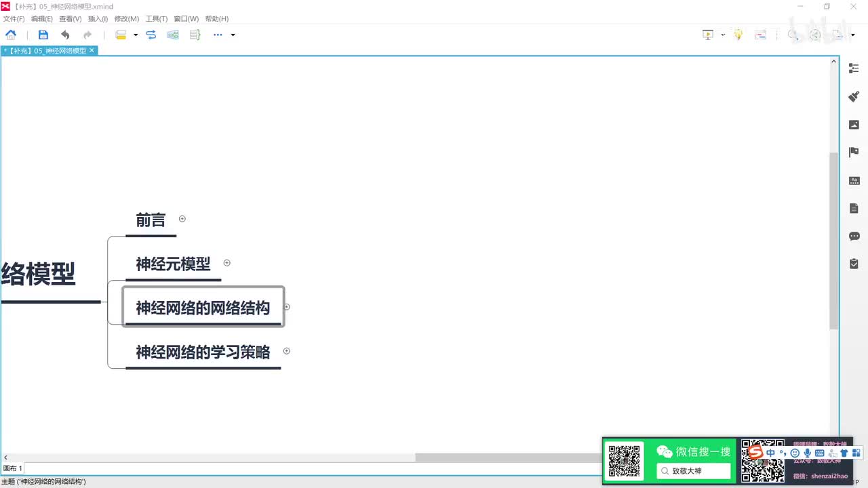Open brainstorming mode with the lightbulb icon

click(738, 35)
